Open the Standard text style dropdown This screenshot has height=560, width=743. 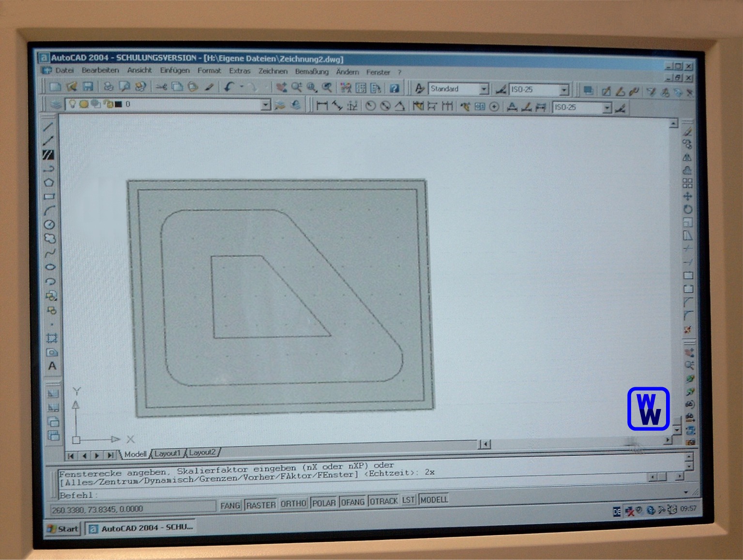(x=484, y=89)
